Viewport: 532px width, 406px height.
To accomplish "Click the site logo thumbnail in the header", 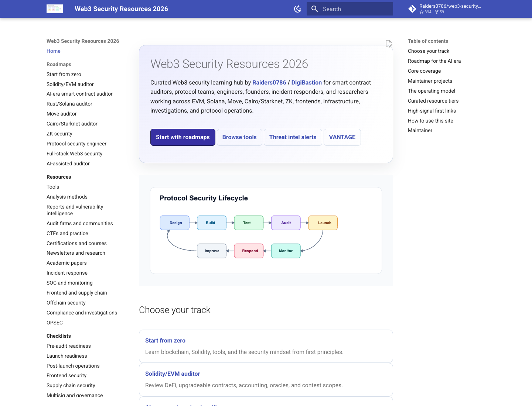I will [55, 9].
